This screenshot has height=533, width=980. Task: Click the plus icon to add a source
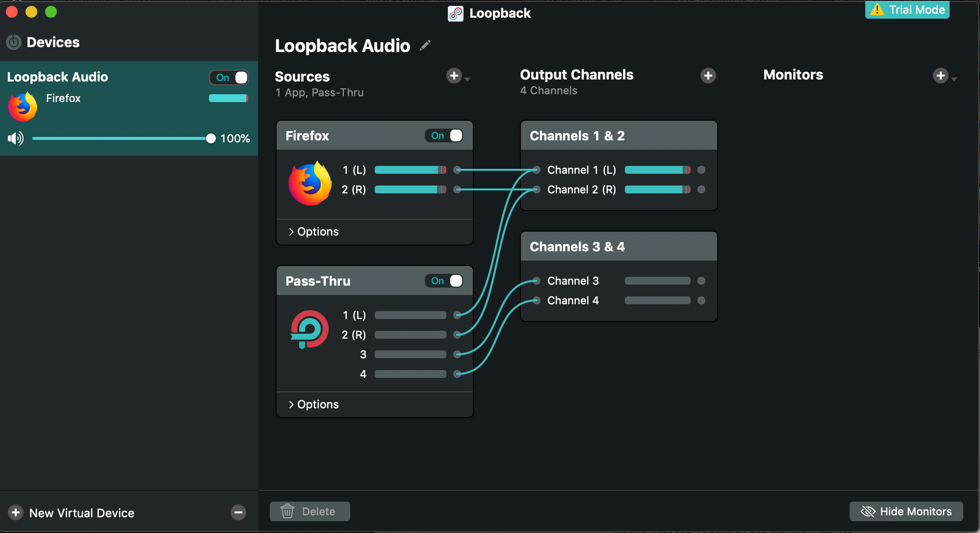pos(454,76)
